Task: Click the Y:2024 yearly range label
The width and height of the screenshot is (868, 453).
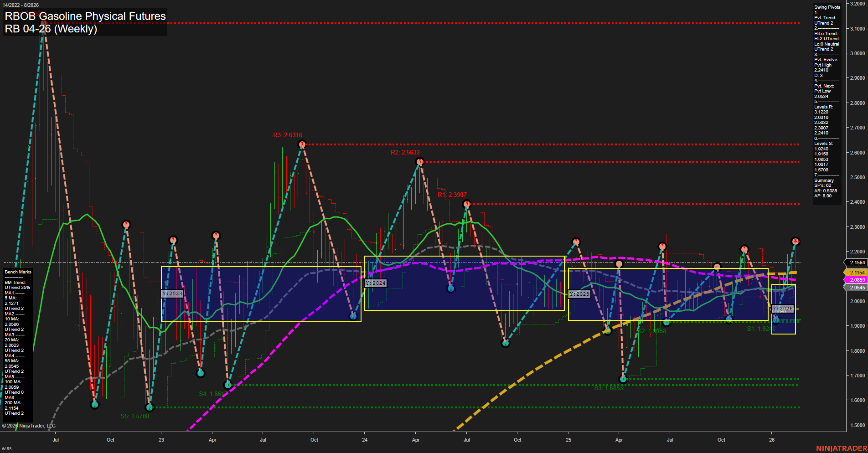Action: (375, 283)
